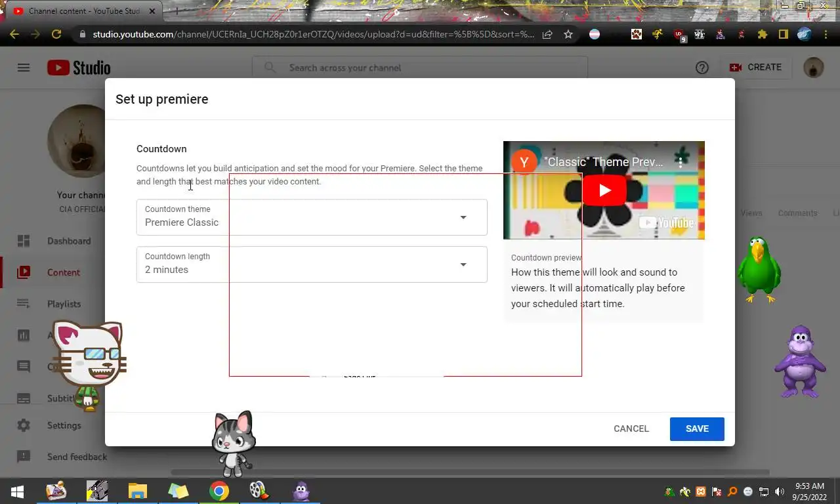Open the Countdown theme dropdown
The height and width of the screenshot is (504, 840).
click(x=312, y=217)
